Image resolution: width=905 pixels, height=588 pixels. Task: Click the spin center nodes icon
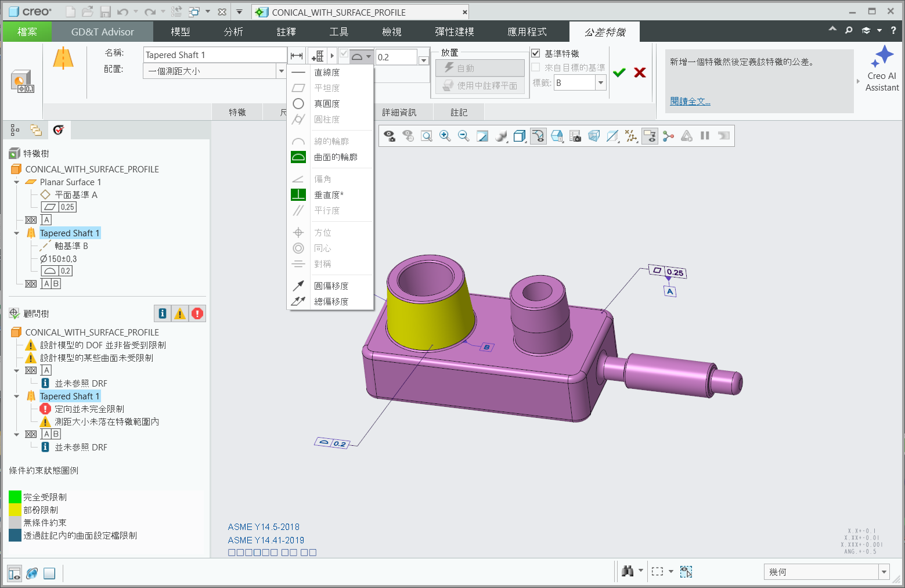pos(668,136)
